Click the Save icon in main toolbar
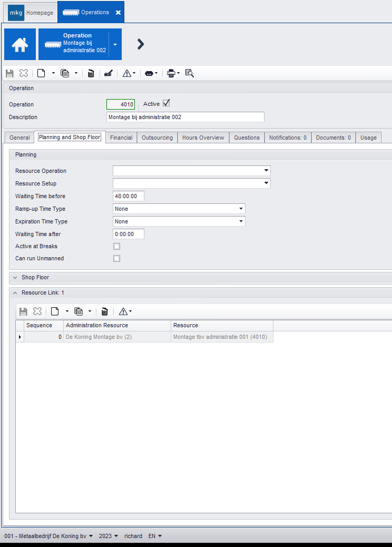The width and height of the screenshot is (392, 547). click(10, 73)
